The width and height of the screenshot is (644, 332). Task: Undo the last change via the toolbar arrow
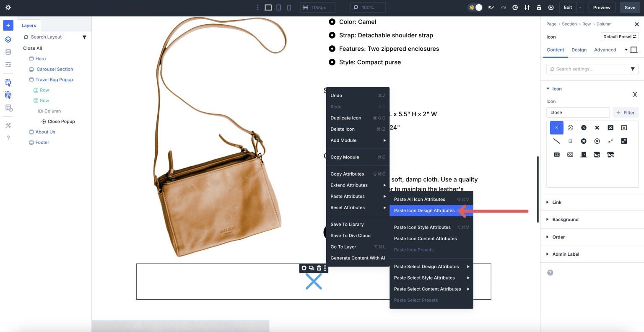(x=491, y=7)
